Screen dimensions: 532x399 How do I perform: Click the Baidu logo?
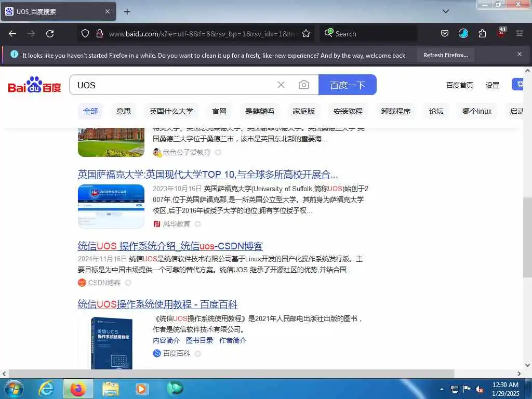(34, 85)
